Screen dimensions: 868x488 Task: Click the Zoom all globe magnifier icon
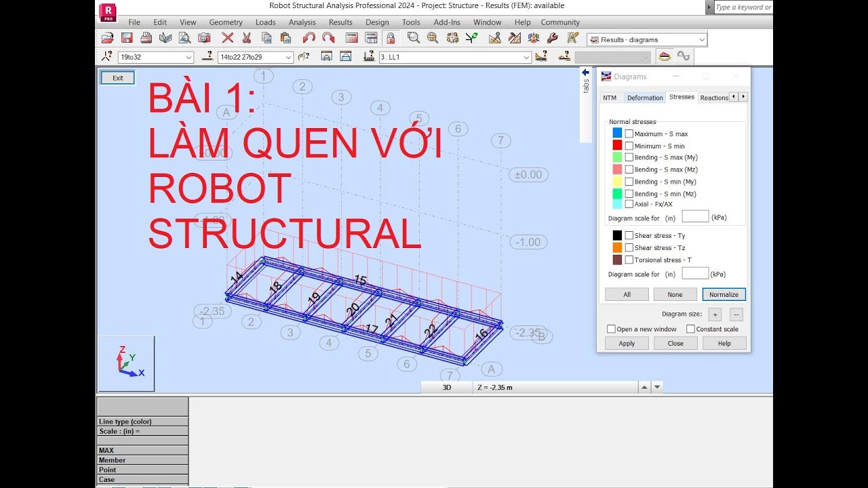tap(433, 39)
